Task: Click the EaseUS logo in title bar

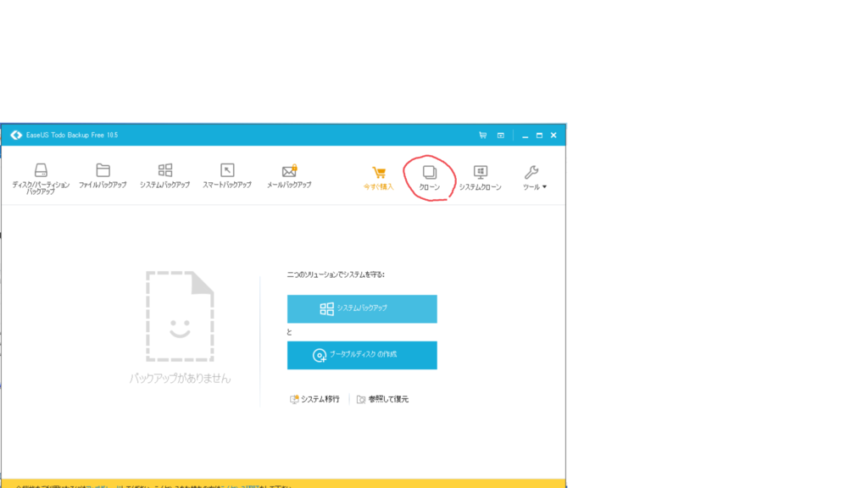Action: [16, 135]
